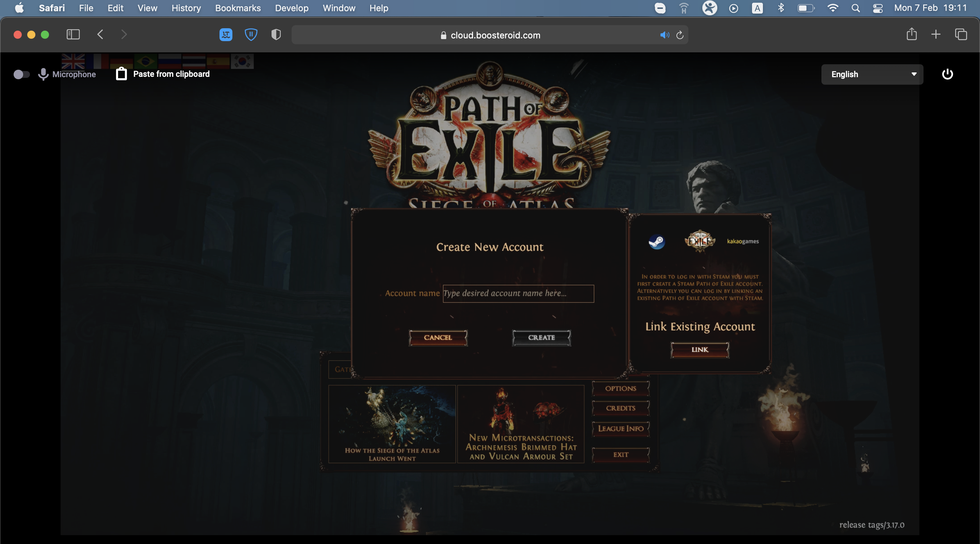
Task: Click the Now Playing menu bar icon
Action: click(734, 8)
